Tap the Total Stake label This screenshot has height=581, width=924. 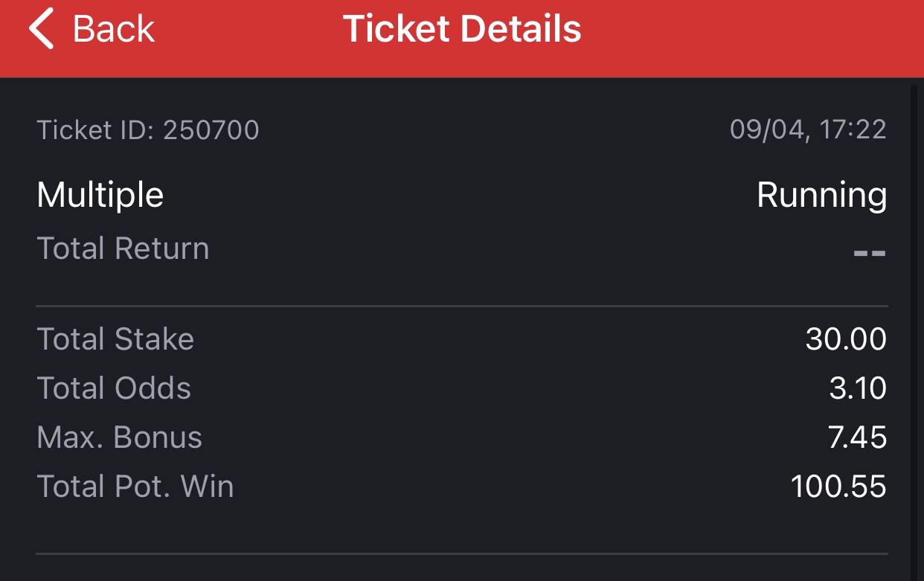115,339
